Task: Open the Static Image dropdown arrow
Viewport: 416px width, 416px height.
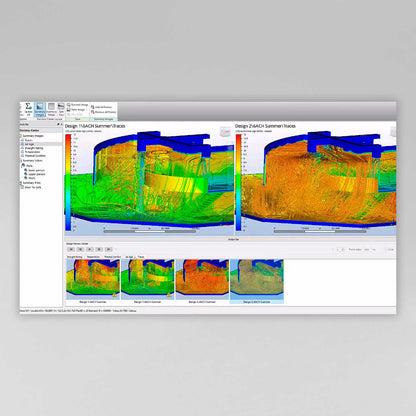Action: 87,110
